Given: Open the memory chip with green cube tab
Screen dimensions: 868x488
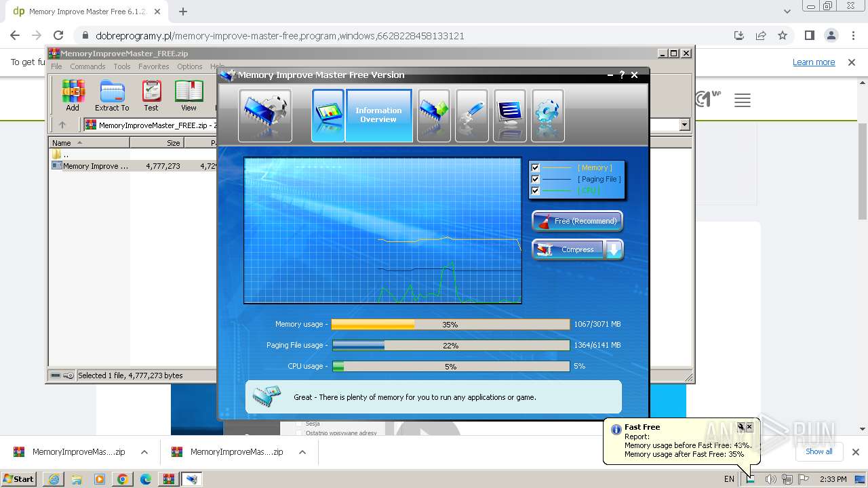Looking at the screenshot, I should click(x=434, y=116).
